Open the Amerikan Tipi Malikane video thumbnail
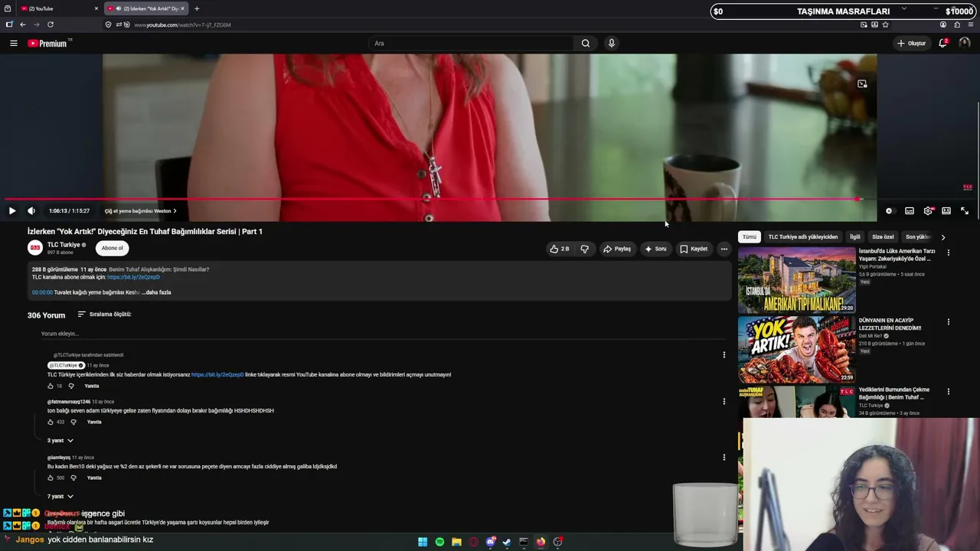Screen dimensions: 980x551 point(797,280)
